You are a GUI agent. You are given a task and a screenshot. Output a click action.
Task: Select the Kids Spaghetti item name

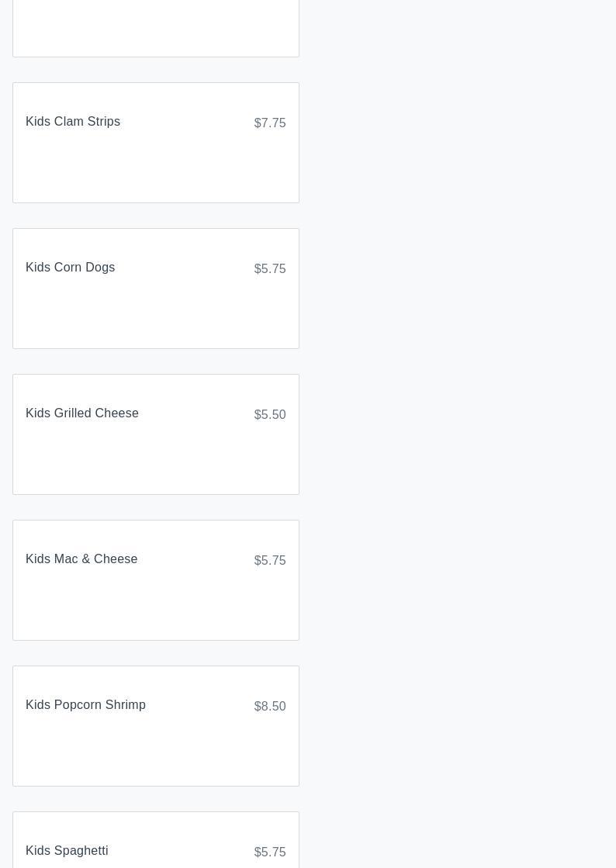tap(67, 851)
